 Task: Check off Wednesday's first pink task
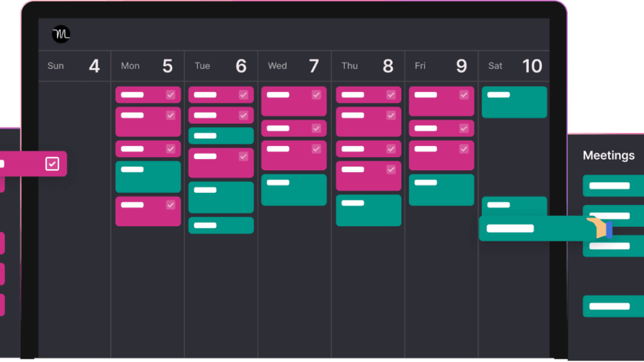pos(316,95)
